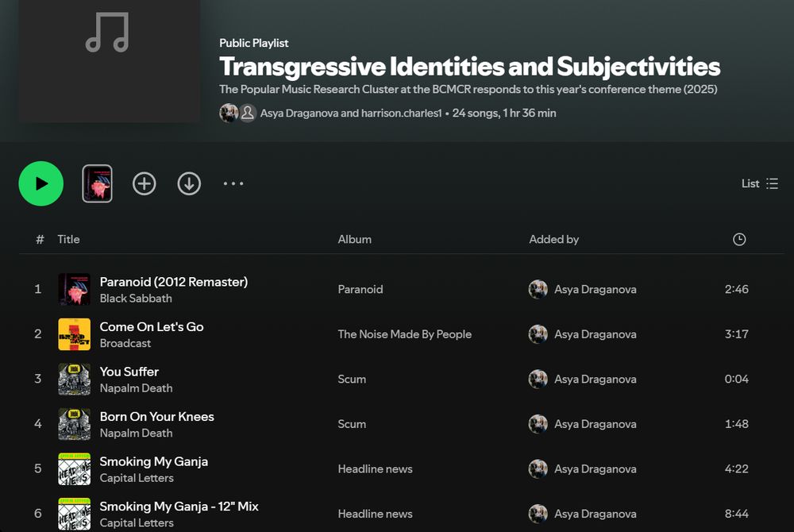Click Paranoid track cover art thumbnail
This screenshot has height=532, width=794.
75,290
